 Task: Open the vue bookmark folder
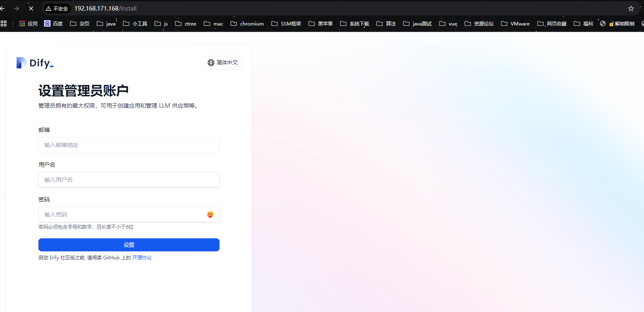[448, 23]
